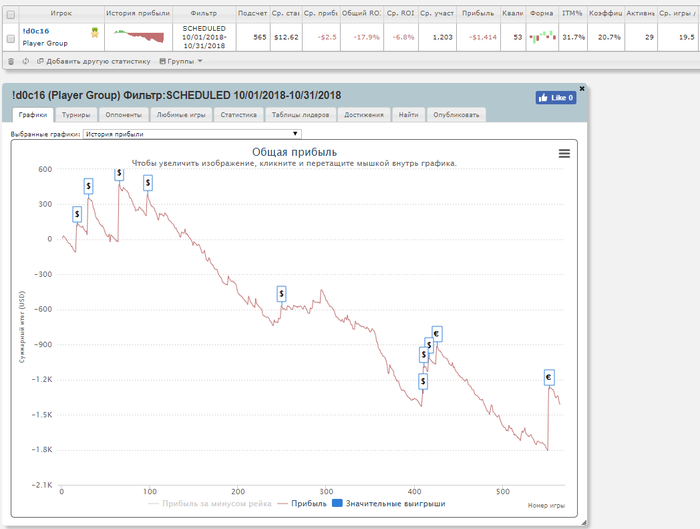Switch to the Таблицы лидеров tab
The image size is (700, 529).
tap(300, 115)
